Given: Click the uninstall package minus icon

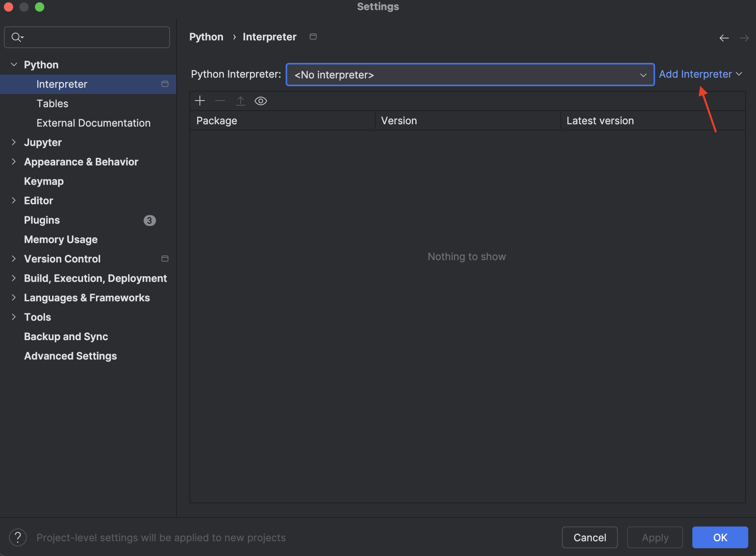Looking at the screenshot, I should (x=220, y=101).
